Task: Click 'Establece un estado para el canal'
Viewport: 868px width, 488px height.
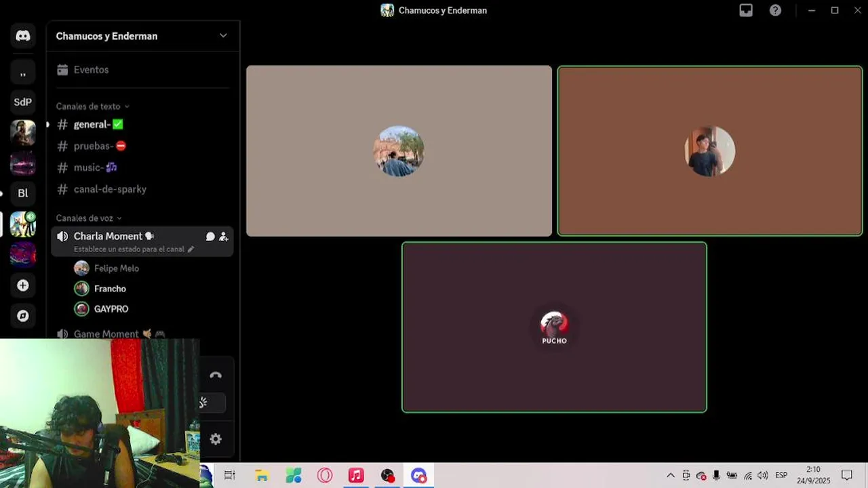Action: [x=129, y=249]
